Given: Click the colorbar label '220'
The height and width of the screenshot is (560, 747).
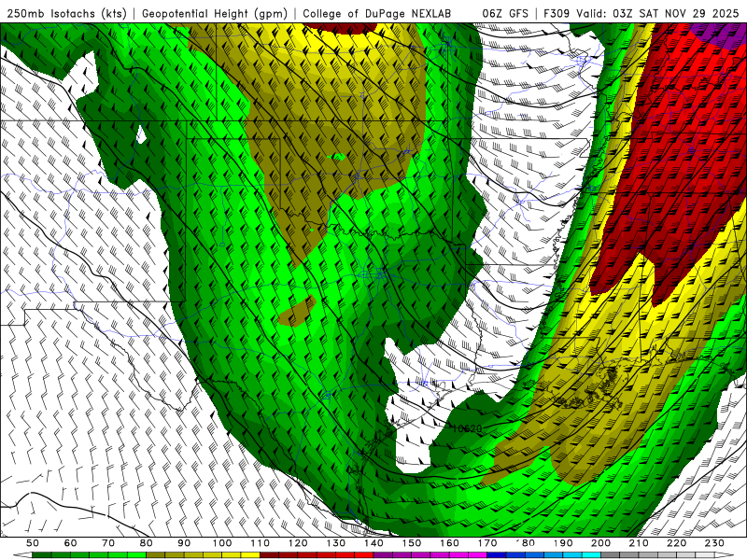Looking at the screenshot, I should pyautogui.click(x=676, y=543).
